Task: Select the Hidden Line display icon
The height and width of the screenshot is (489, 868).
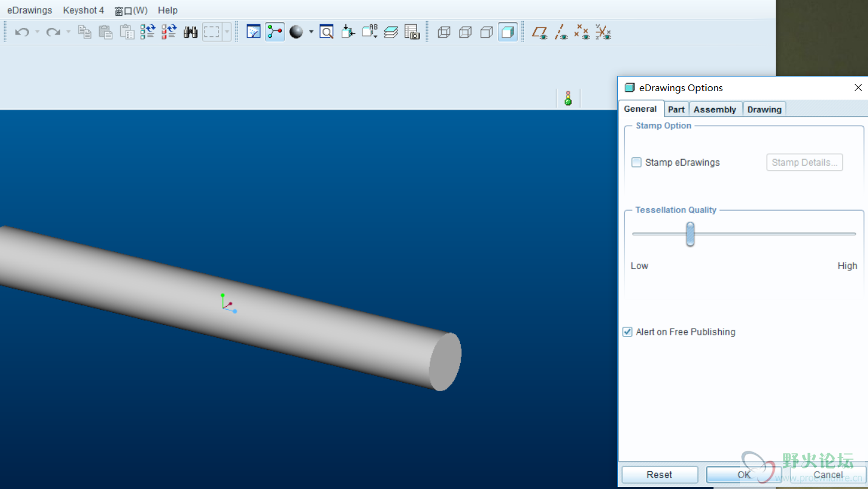Action: click(466, 32)
